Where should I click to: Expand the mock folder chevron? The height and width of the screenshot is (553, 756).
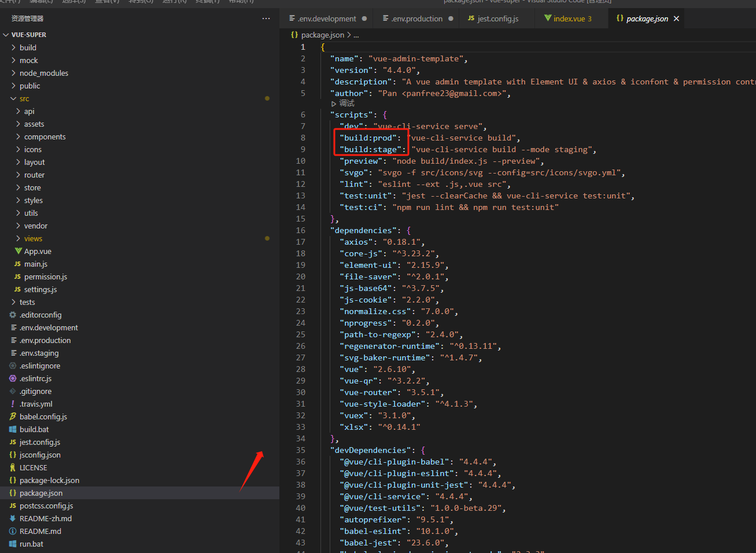[x=13, y=60]
